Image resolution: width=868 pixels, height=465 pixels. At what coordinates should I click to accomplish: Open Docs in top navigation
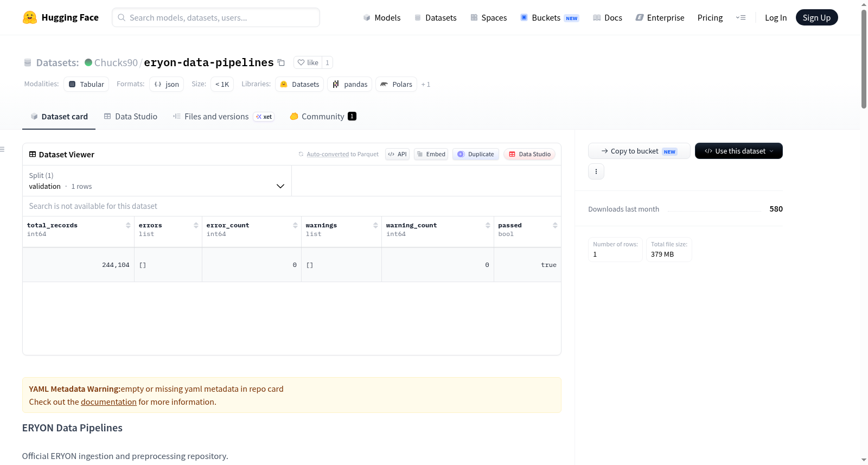(608, 17)
